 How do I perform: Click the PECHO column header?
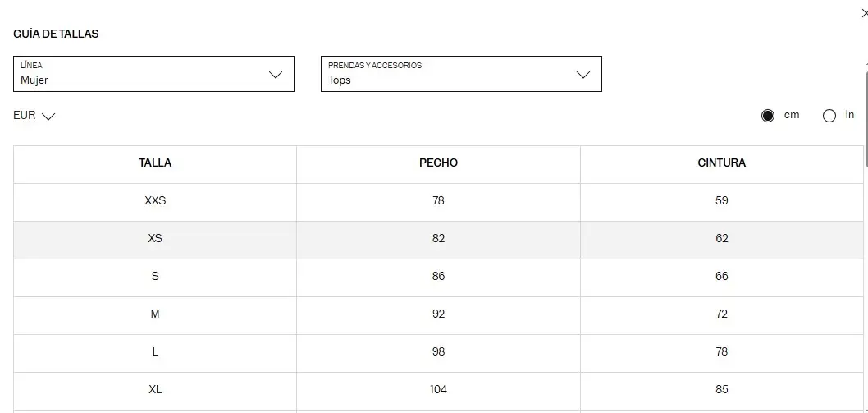coord(438,163)
